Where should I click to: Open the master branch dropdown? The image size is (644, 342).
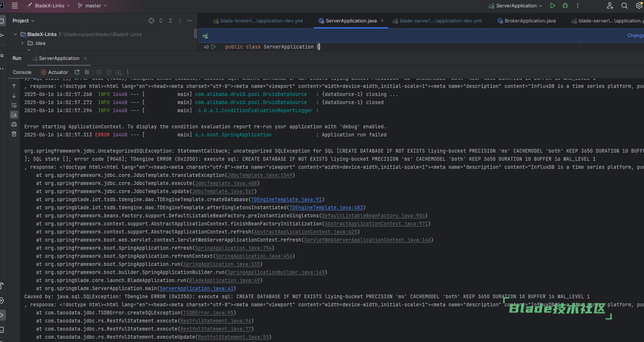[92, 6]
